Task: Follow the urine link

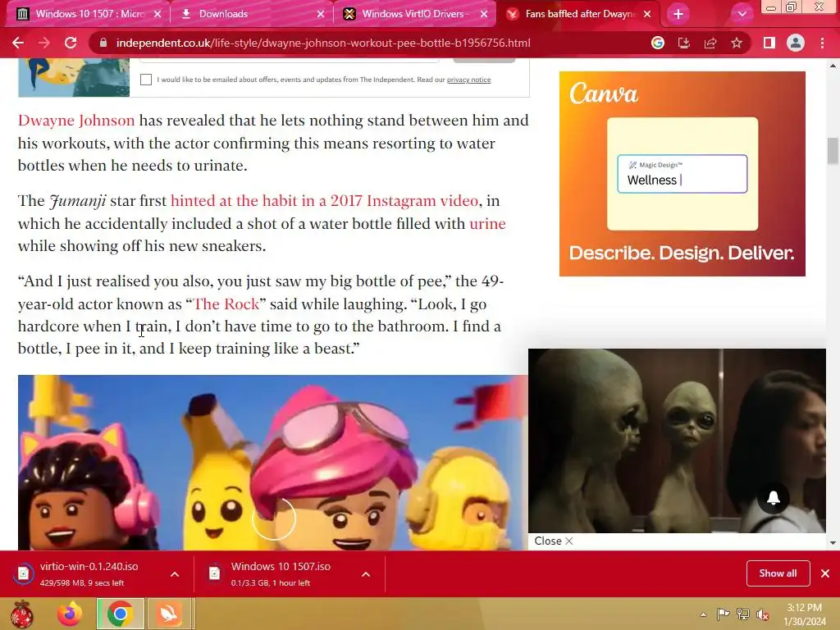Action: coord(487,223)
